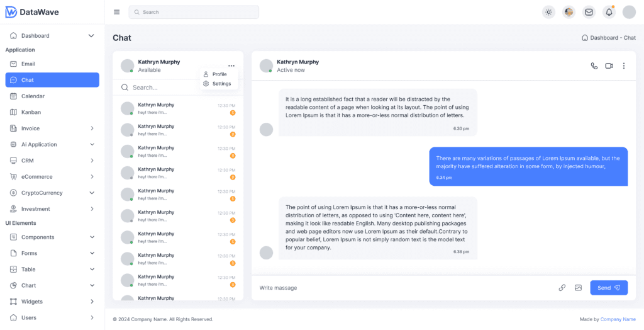Screen dimensions: 644x330
Task: Open the Kanban page from sidebar
Action: tap(31, 112)
